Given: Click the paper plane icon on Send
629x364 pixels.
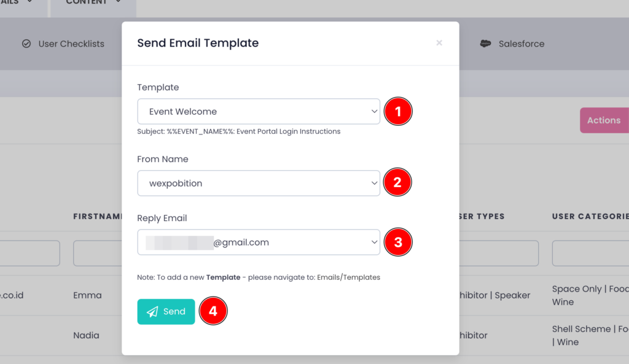Looking at the screenshot, I should coord(152,312).
